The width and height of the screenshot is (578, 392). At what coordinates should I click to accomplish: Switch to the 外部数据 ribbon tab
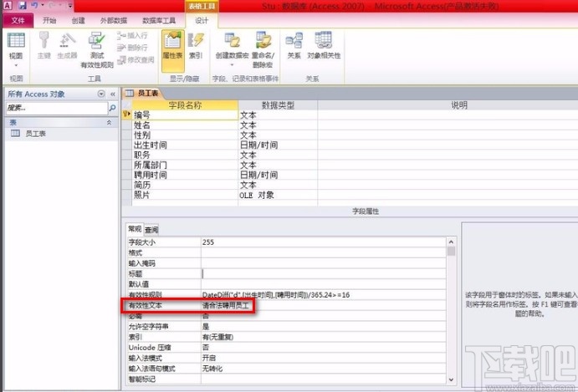(114, 21)
